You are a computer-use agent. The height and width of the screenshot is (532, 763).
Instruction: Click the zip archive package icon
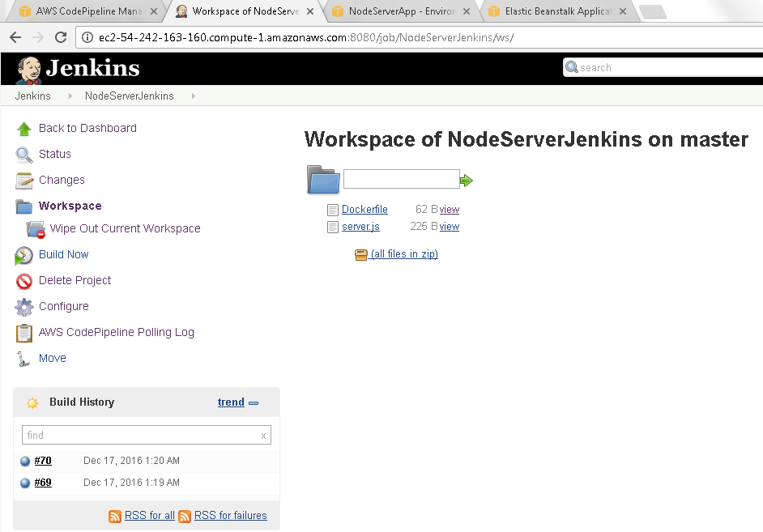pos(361,255)
